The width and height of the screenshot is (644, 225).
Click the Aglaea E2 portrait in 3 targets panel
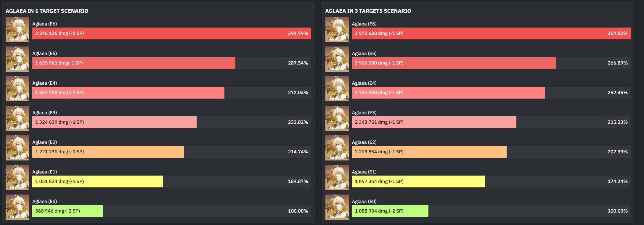point(337,148)
